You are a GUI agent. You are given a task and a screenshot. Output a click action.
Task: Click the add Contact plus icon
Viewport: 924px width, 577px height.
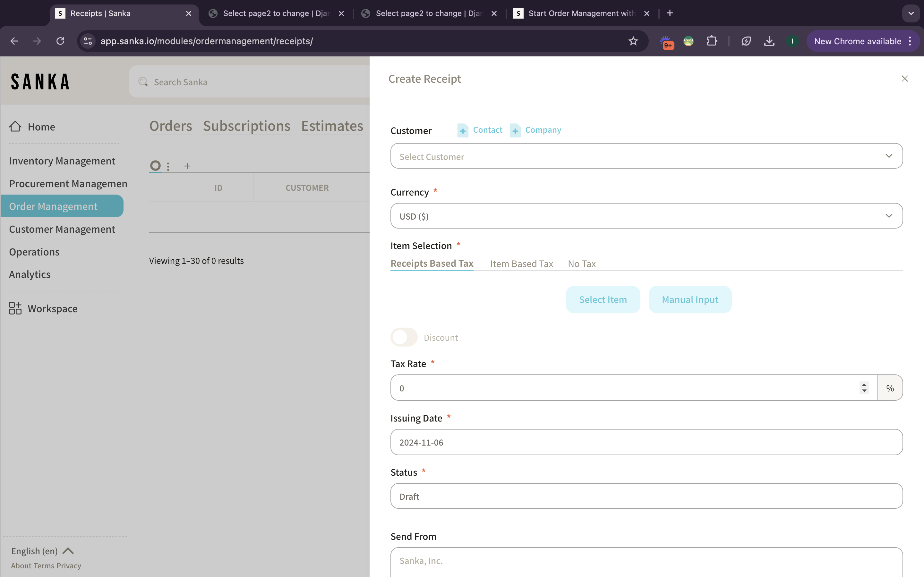[463, 131]
